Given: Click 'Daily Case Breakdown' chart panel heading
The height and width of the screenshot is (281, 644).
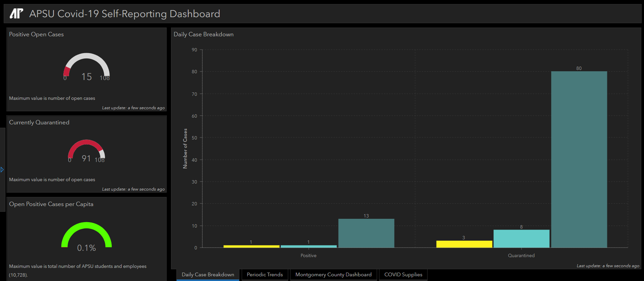Looking at the screenshot, I should [204, 34].
